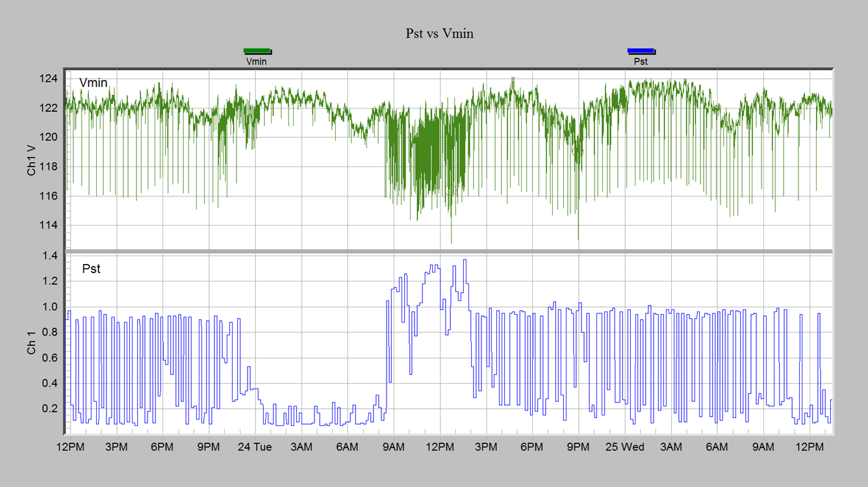The image size is (868, 487).
Task: Click the 9AM label before the Pst spike
Action: click(x=392, y=447)
